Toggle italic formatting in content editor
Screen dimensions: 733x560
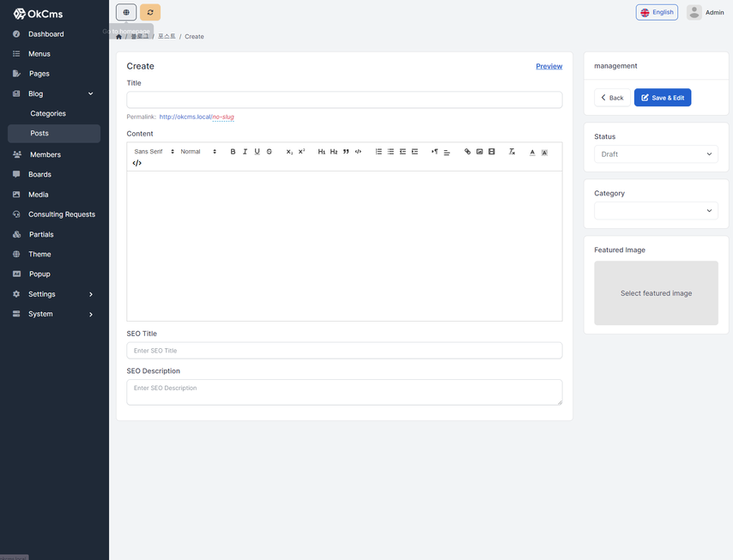[x=245, y=152]
